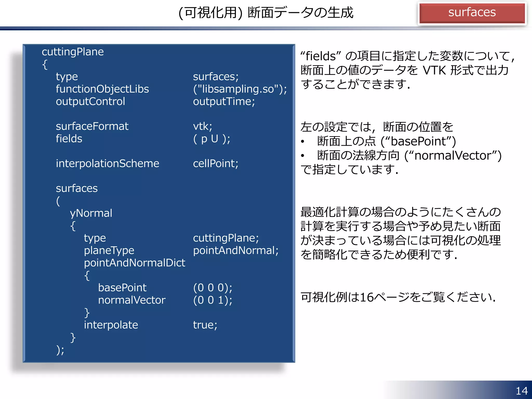
Task: Click the basePoint keyword in code
Action: click(122, 288)
